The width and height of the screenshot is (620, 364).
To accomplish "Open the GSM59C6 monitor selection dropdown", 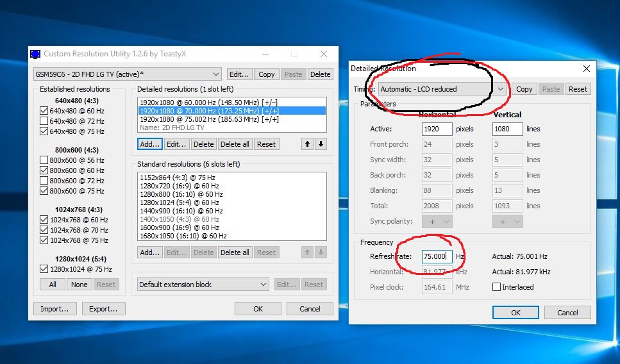I will tap(128, 74).
